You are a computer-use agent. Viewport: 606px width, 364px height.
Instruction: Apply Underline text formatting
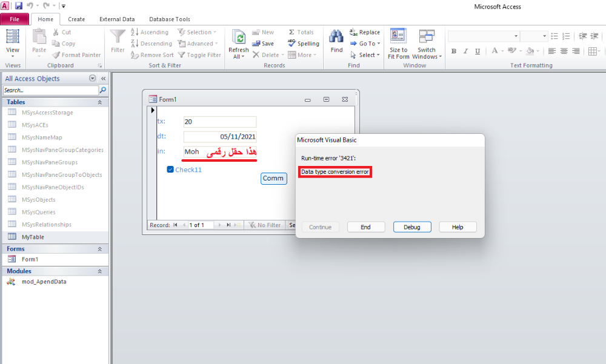pyautogui.click(x=478, y=51)
